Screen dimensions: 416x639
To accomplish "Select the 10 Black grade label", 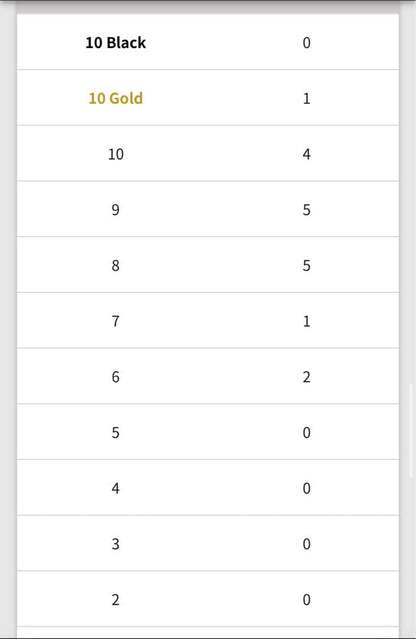I will click(115, 42).
